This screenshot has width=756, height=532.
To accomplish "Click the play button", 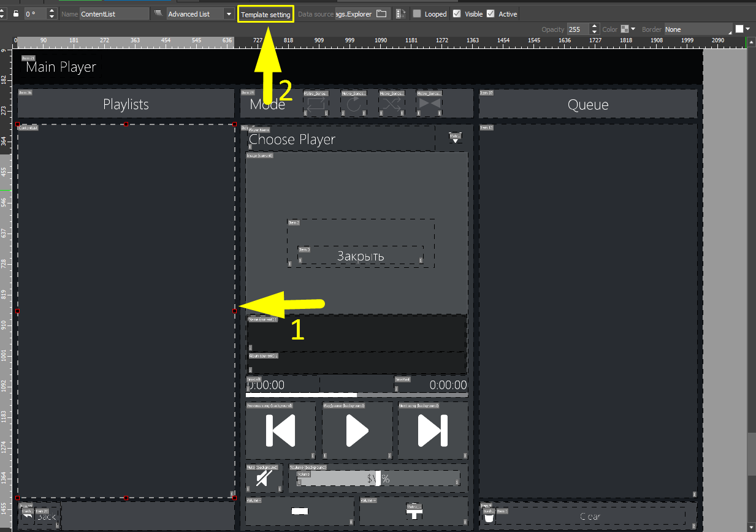I will click(x=357, y=430).
